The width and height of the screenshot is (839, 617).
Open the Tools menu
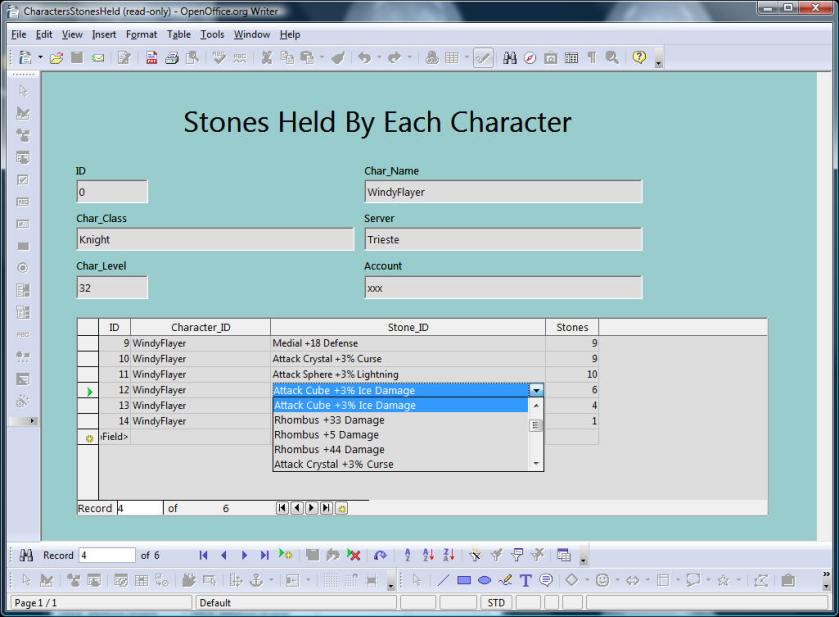tap(212, 34)
